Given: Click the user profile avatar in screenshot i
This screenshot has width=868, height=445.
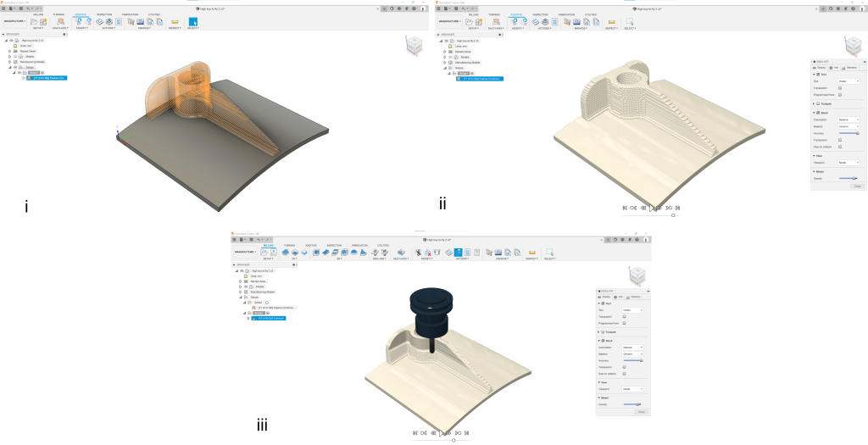Looking at the screenshot, I should (423, 8).
